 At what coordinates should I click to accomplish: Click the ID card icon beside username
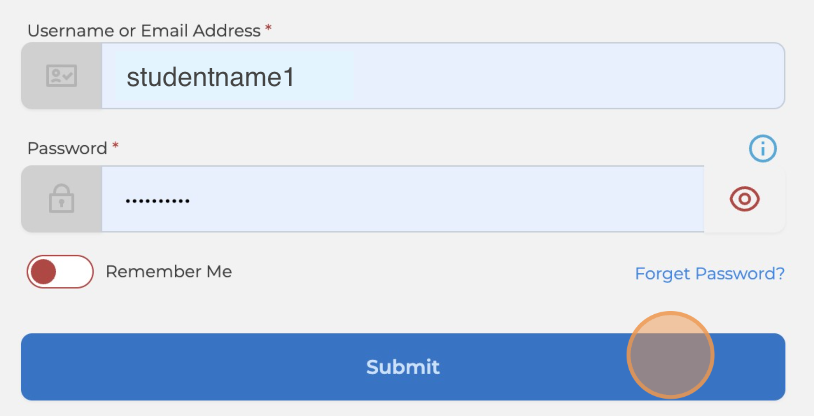click(x=61, y=76)
